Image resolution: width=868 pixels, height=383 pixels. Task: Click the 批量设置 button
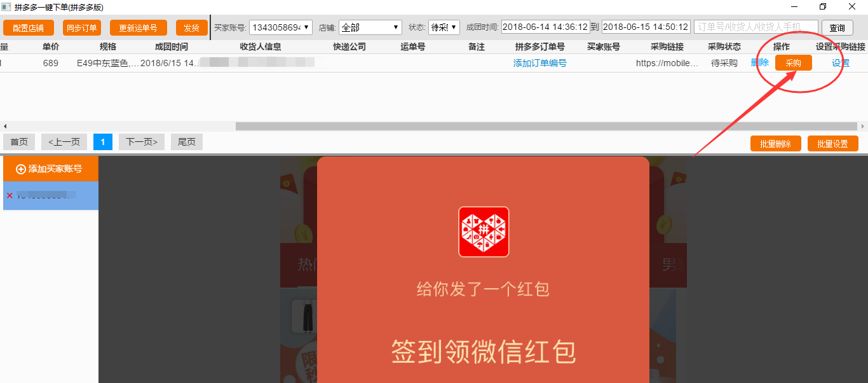click(x=833, y=144)
